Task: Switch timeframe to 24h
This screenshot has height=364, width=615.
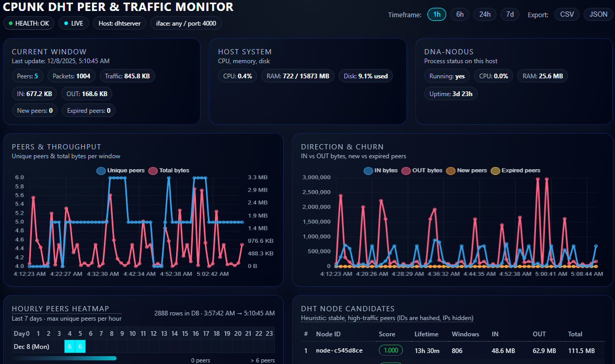Action: click(x=484, y=15)
